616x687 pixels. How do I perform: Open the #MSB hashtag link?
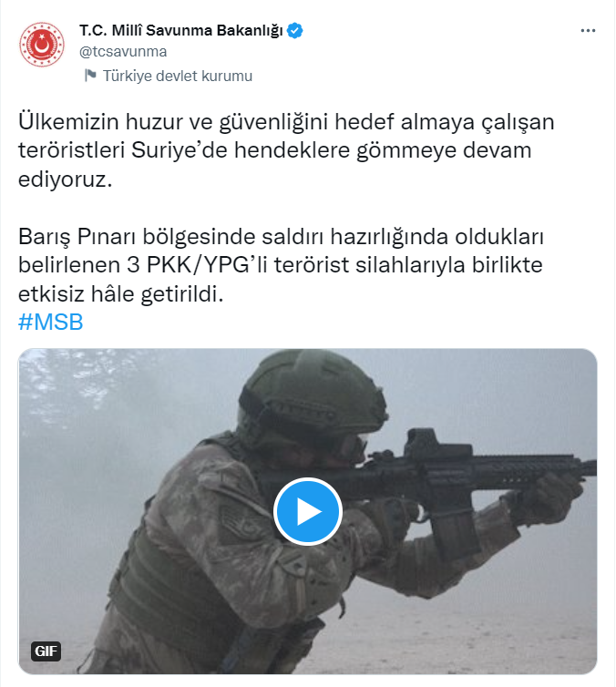pos(51,322)
